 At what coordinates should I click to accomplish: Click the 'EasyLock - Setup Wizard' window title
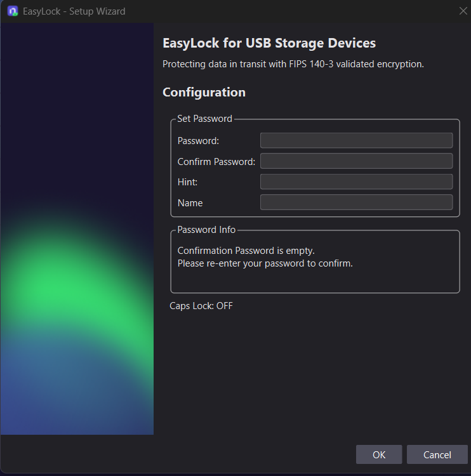pos(74,11)
